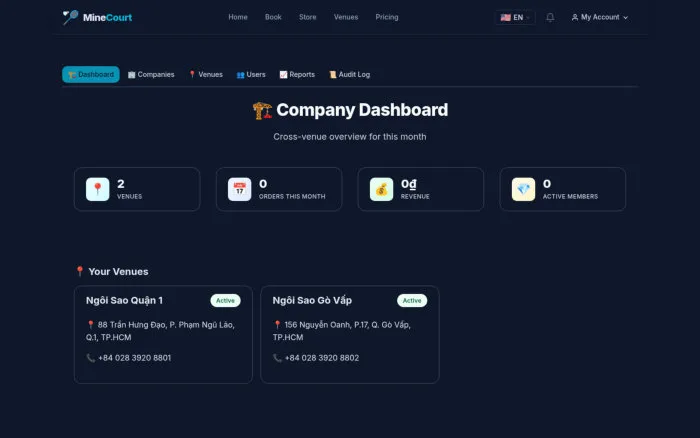The height and width of the screenshot is (438, 700).
Task: Click the MineCourt brand name link
Action: [x=107, y=17]
